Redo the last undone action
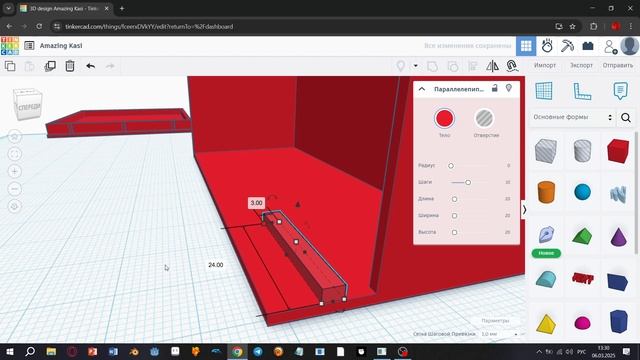The width and height of the screenshot is (640, 360). click(x=110, y=66)
